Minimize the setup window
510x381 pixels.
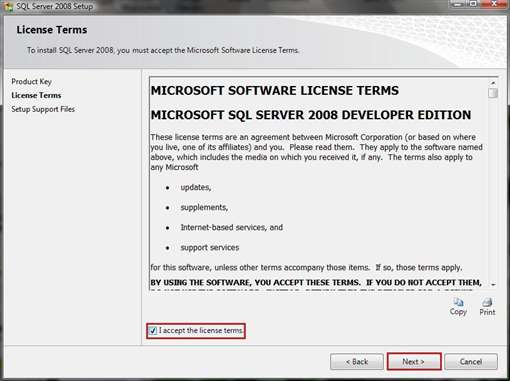click(458, 4)
